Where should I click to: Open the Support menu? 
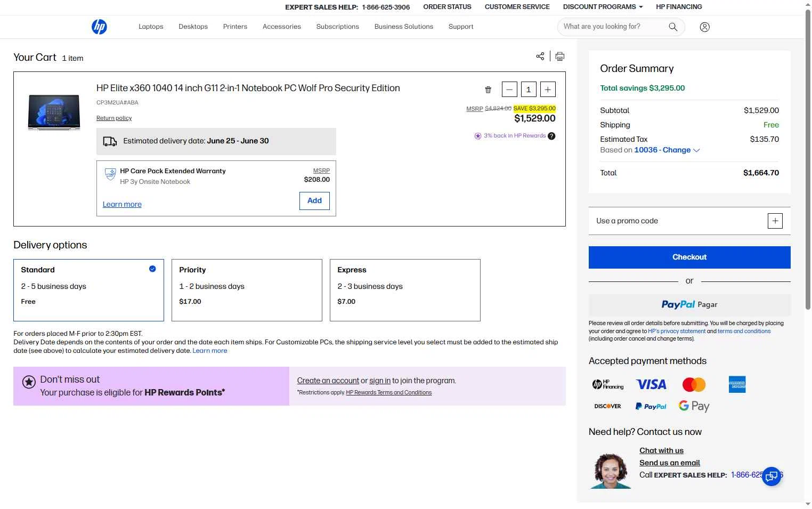tap(461, 27)
